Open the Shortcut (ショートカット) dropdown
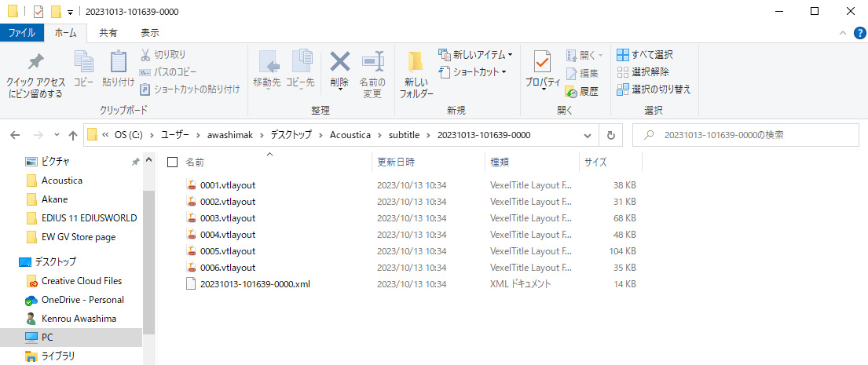Viewport: 868px width, 365px height. (x=472, y=72)
